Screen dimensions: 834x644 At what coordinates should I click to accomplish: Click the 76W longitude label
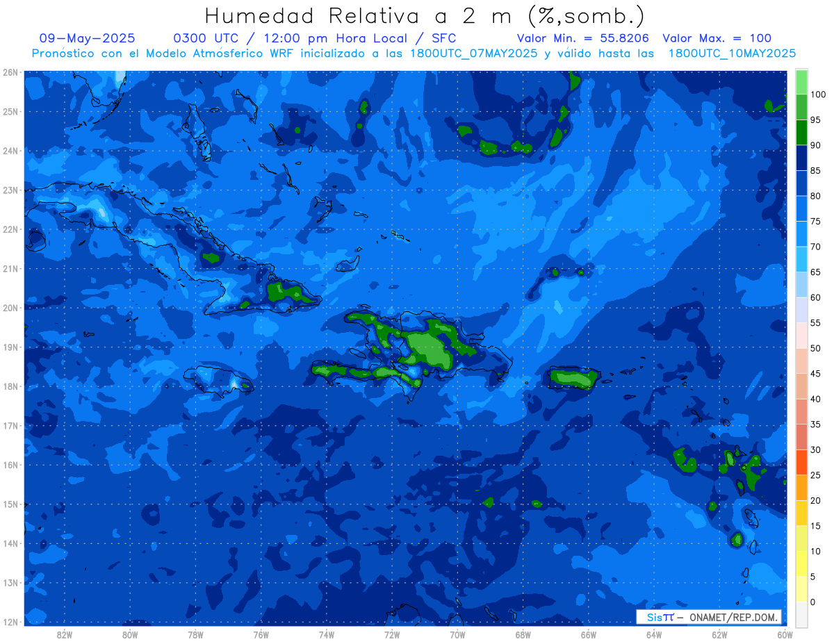coord(261,634)
